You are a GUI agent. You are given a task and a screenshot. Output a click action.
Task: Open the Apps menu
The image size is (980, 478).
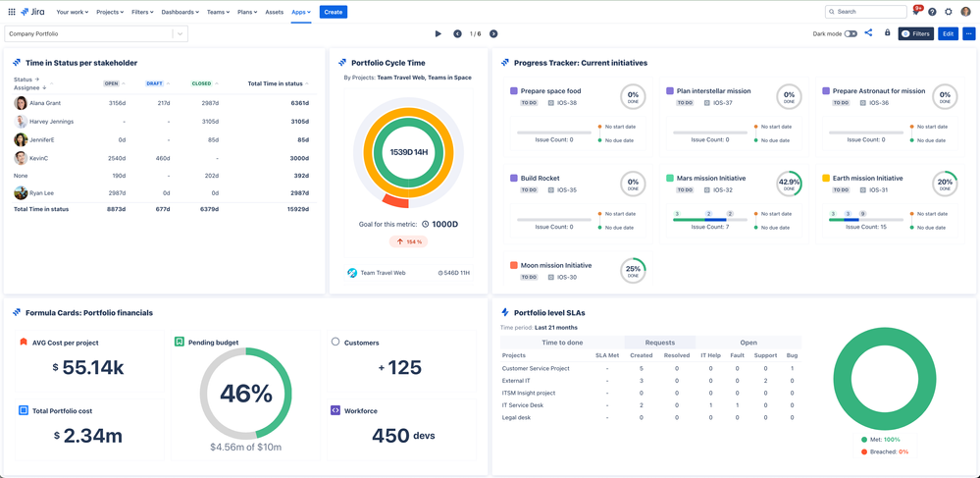(x=300, y=12)
